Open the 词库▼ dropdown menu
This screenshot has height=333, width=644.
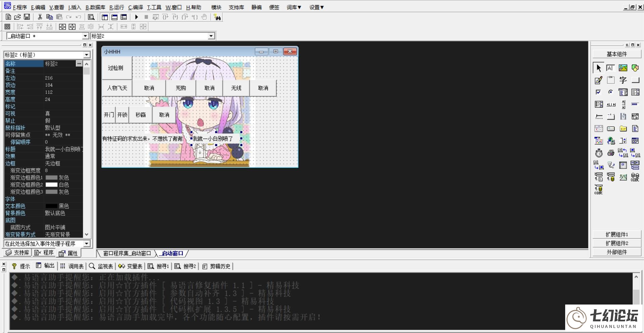click(x=294, y=7)
